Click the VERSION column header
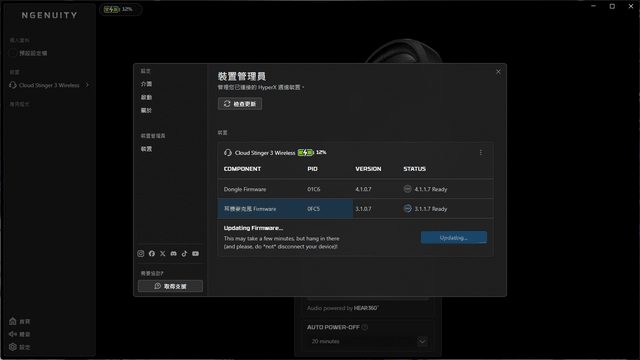Screen dimensions: 640x360 [x=368, y=169]
